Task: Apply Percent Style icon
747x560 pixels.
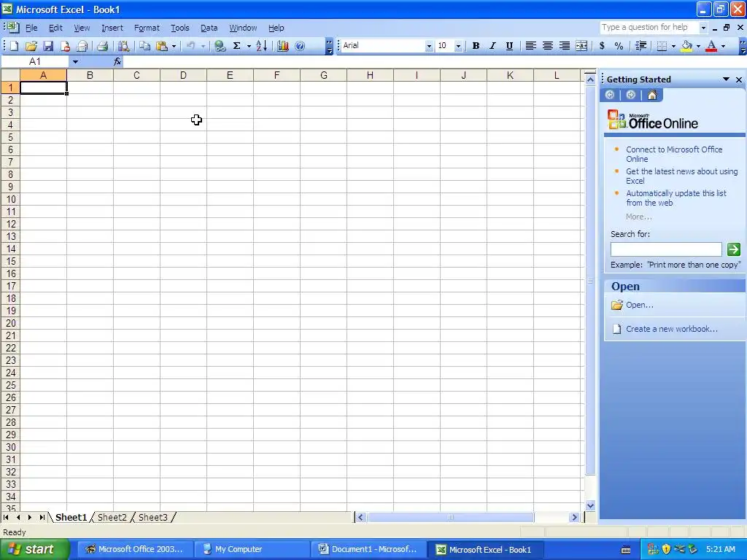Action: 619,46
